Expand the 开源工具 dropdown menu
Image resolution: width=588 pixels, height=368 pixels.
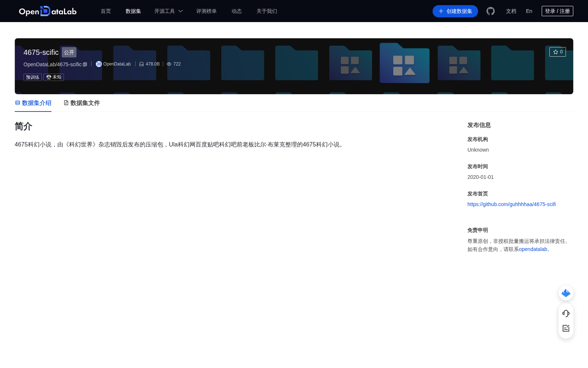click(x=168, y=11)
